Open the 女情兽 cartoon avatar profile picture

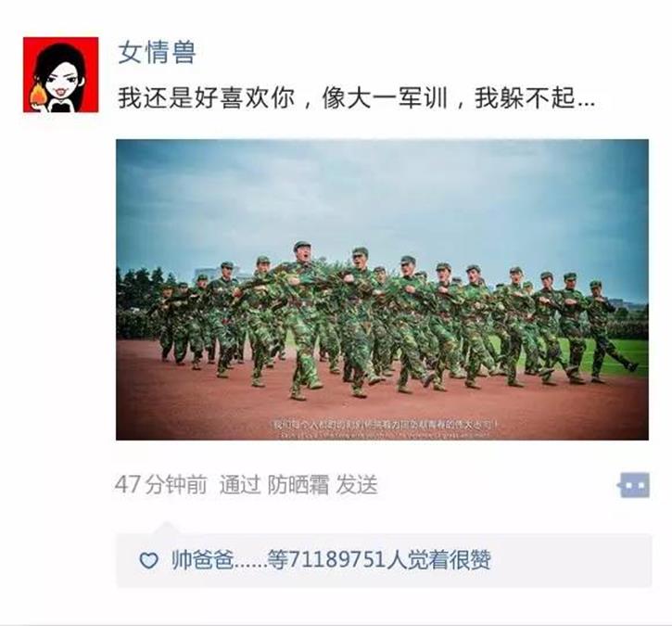[x=60, y=74]
